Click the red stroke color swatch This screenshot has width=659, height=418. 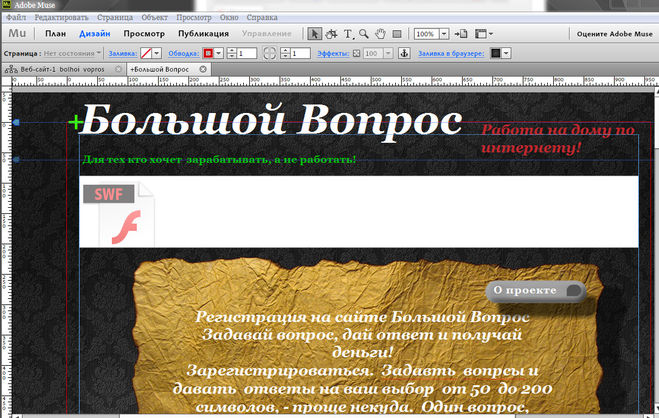[x=208, y=53]
